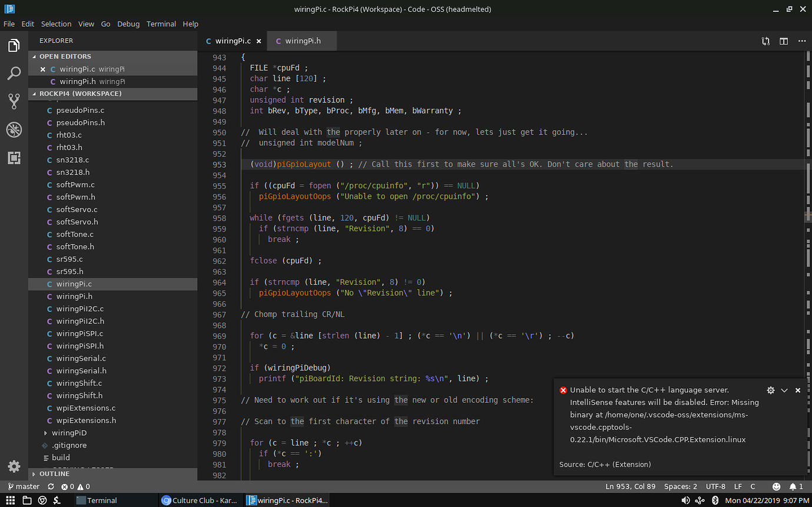Collapse the ROCKPI4 (WORKSPACE) section
The image size is (812, 507).
tap(113, 94)
